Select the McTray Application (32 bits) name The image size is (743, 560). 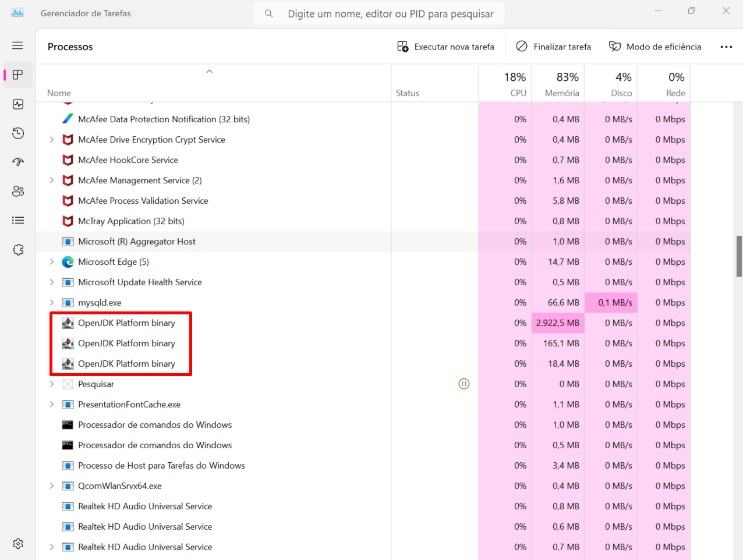coord(131,221)
